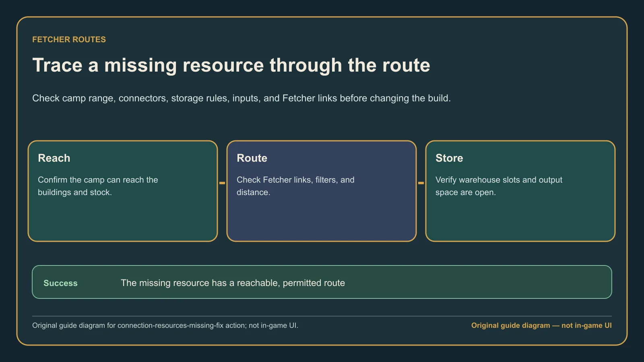Click the green Success label

60,283
